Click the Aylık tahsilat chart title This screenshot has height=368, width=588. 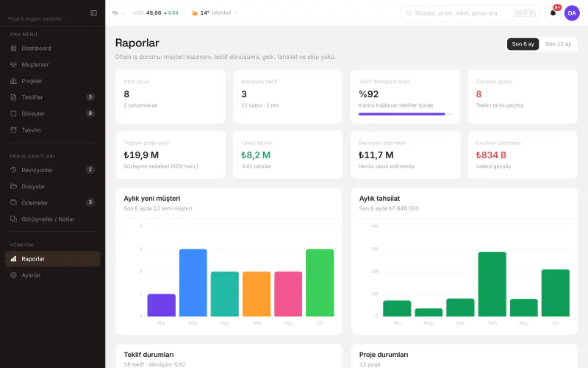pos(379,198)
